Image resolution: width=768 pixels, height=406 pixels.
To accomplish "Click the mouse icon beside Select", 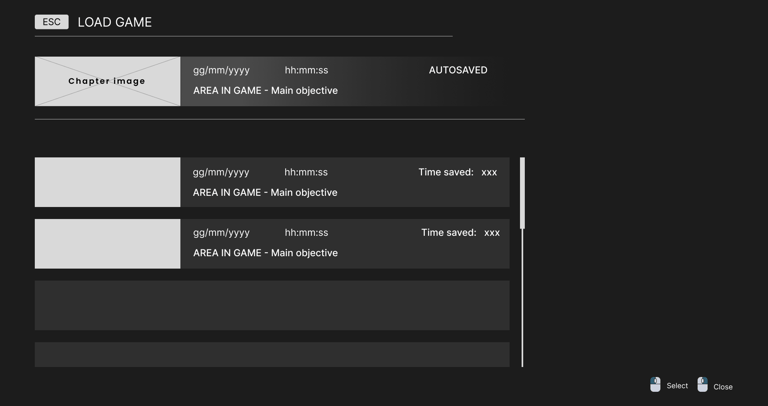I will tap(655, 385).
